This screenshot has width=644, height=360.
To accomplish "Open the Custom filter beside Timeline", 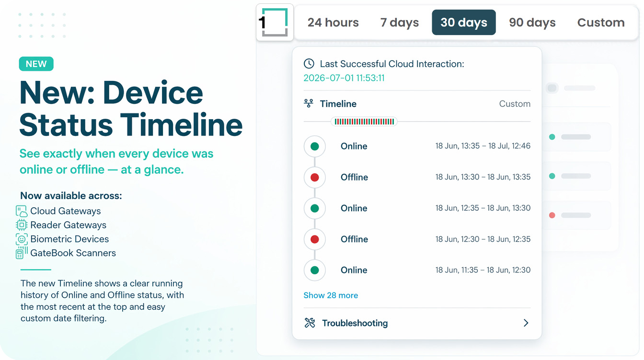I will point(515,104).
